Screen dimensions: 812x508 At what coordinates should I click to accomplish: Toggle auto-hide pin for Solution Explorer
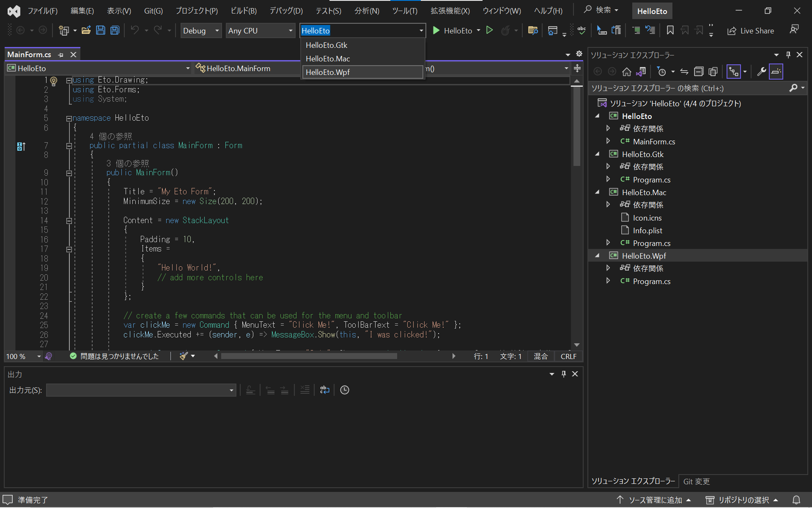pos(788,55)
